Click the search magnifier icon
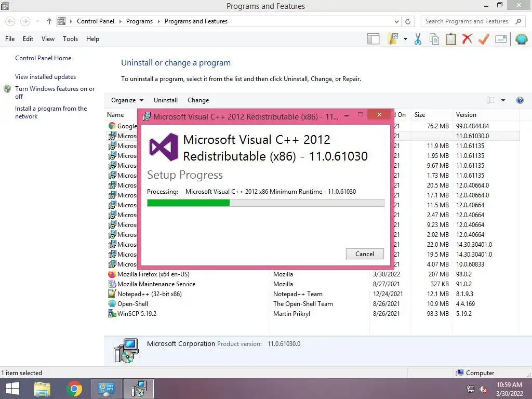 click(518, 21)
